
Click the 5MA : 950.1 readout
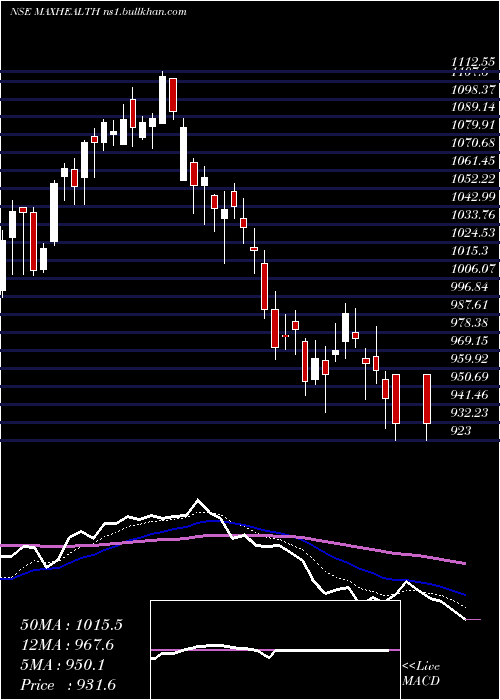tap(63, 665)
